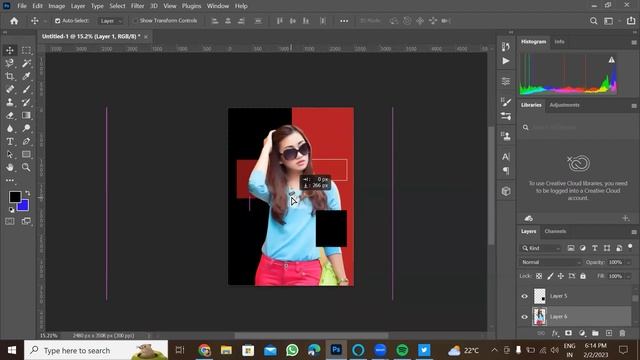
Task: Click the Home button in options bar
Action: (x=14, y=21)
